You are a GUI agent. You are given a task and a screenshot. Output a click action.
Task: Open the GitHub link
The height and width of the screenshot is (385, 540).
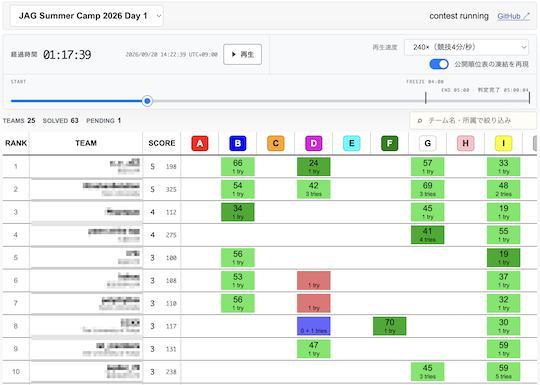click(x=513, y=16)
